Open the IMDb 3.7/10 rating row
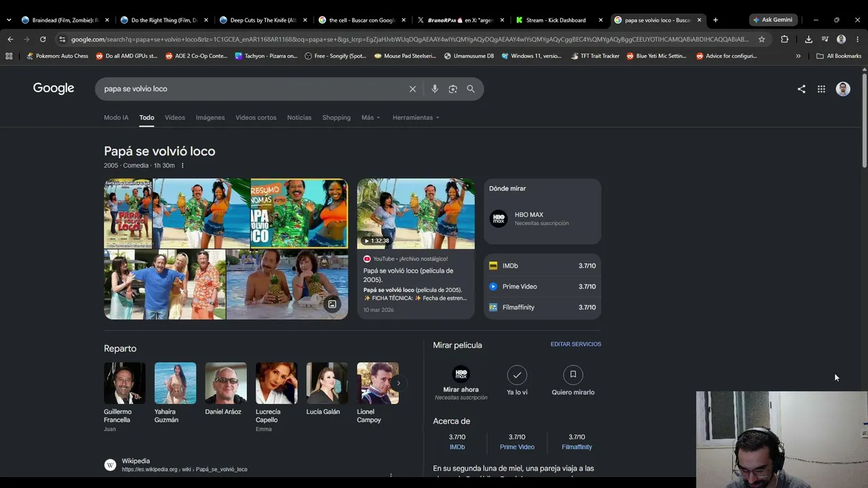The width and height of the screenshot is (868, 488). pos(542,266)
